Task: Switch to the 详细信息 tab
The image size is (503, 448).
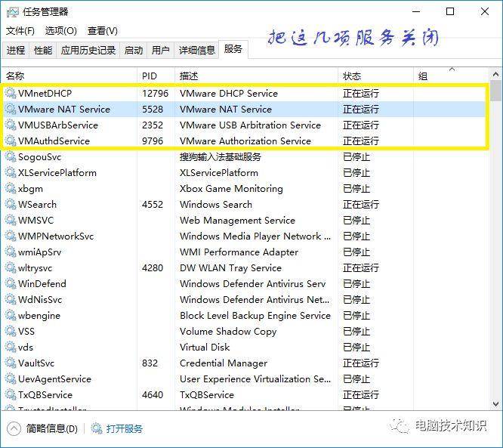Action: tap(196, 50)
